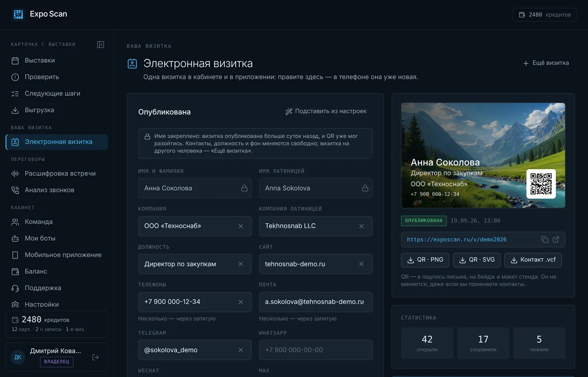Click the 5 нажали statistic

539,343
